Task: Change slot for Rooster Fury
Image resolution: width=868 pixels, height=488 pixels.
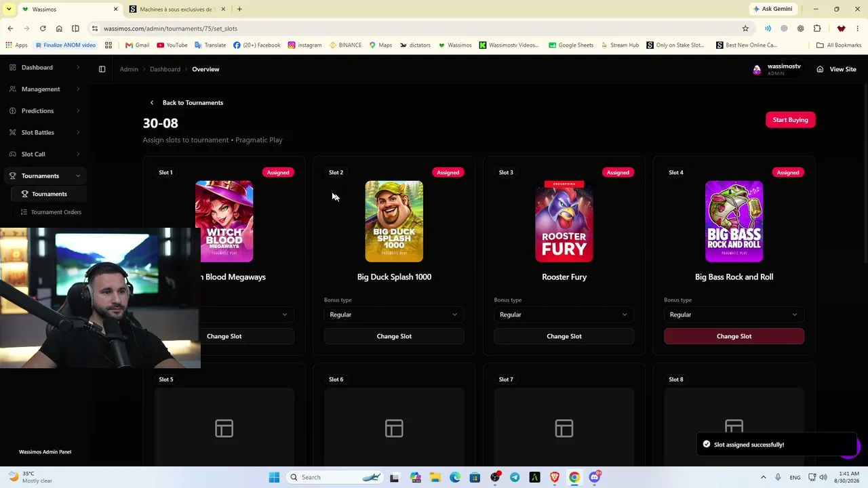Action: point(564,336)
